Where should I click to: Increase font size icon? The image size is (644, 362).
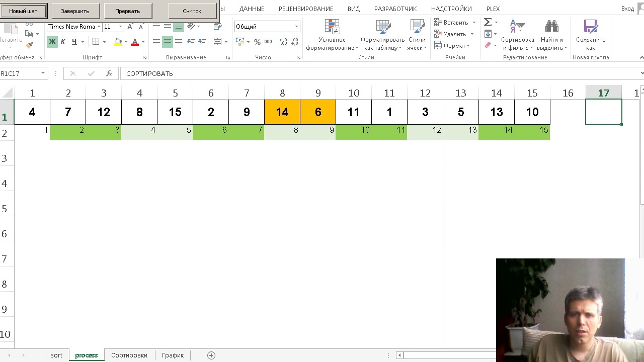point(130,27)
